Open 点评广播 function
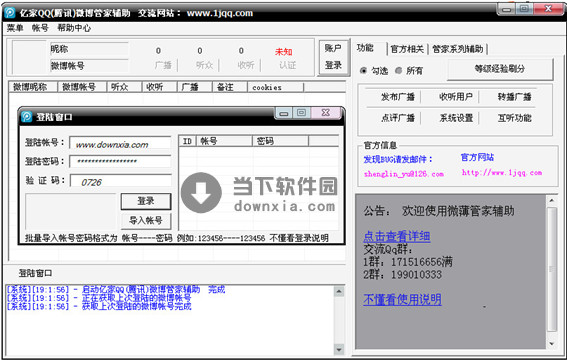The width and height of the screenshot is (567, 362). coord(397,118)
